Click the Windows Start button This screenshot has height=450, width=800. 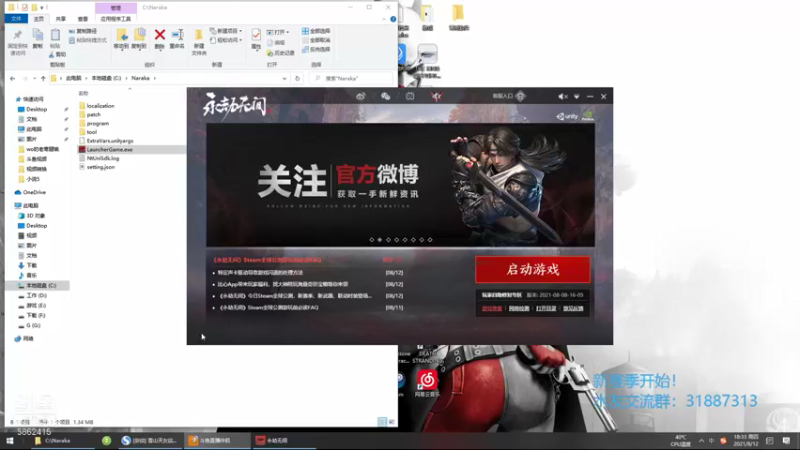[10, 440]
